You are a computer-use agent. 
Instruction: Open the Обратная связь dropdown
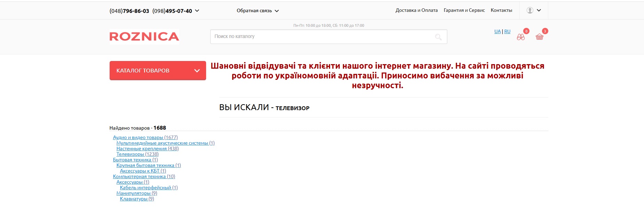tap(258, 11)
